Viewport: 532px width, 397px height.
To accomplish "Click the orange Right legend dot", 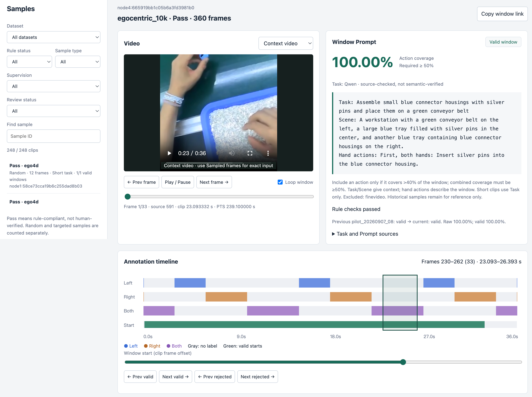I will tap(146, 346).
